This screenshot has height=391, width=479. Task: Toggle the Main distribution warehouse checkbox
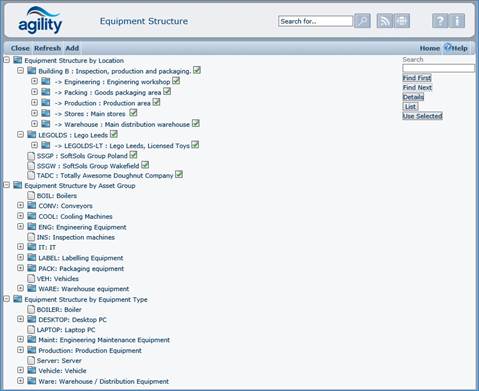pyautogui.click(x=196, y=123)
